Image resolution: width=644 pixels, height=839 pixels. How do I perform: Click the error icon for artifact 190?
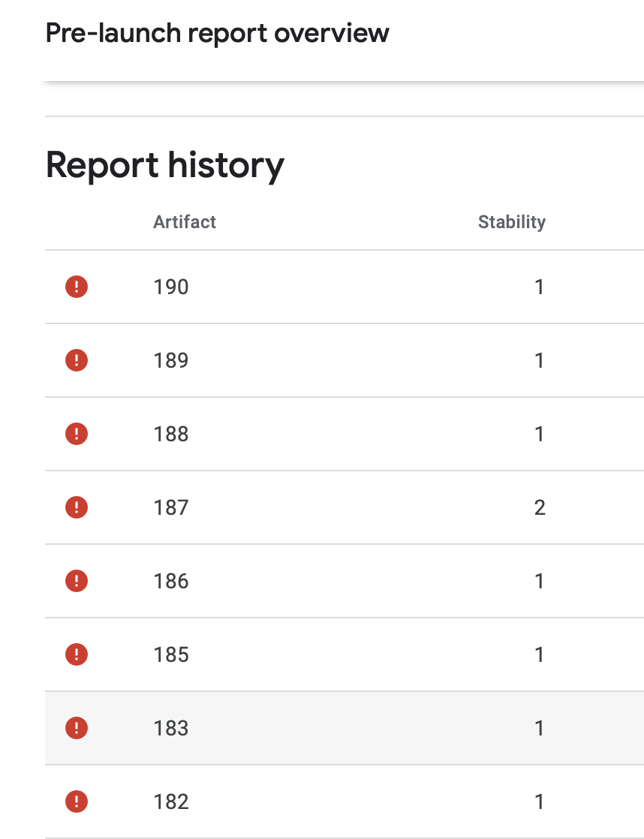coord(76,287)
